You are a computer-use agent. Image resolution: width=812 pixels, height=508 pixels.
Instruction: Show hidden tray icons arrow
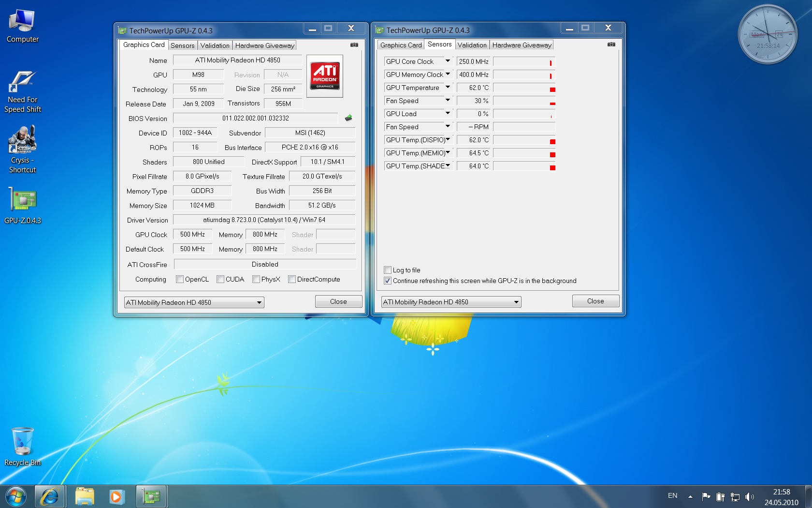pyautogui.click(x=690, y=496)
